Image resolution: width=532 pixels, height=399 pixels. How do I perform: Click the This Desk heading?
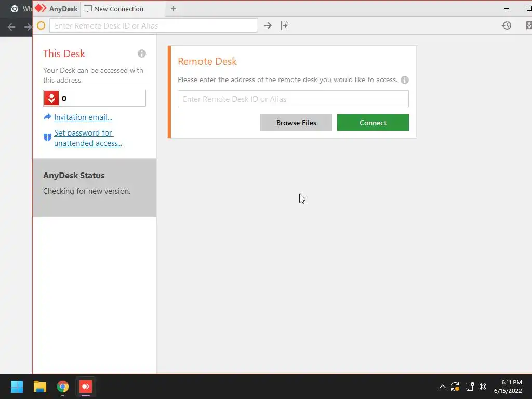pos(64,54)
